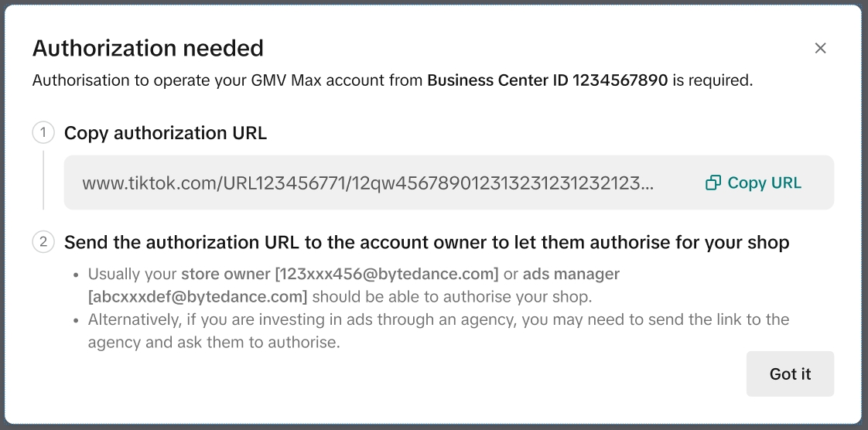
Task: Click the step 2 circle icon
Action: coord(43,242)
